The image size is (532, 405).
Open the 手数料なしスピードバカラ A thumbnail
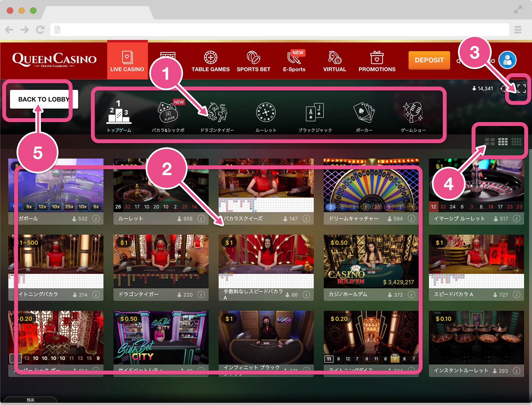point(266,262)
